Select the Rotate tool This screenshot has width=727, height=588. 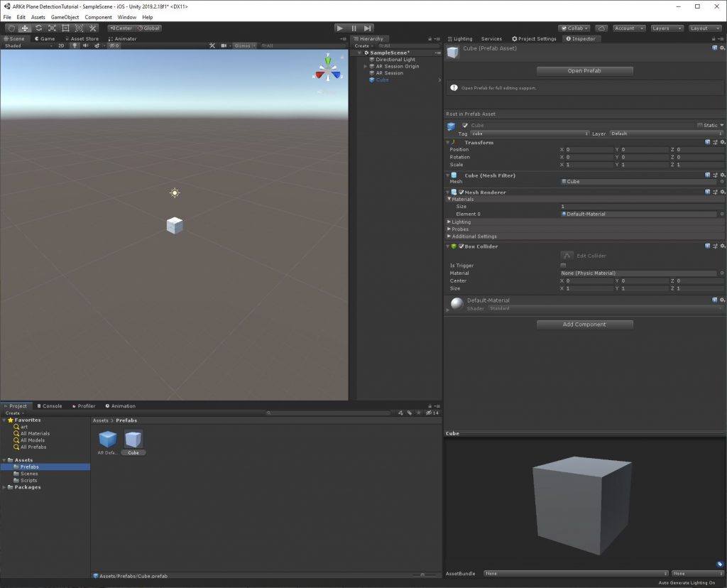38,28
